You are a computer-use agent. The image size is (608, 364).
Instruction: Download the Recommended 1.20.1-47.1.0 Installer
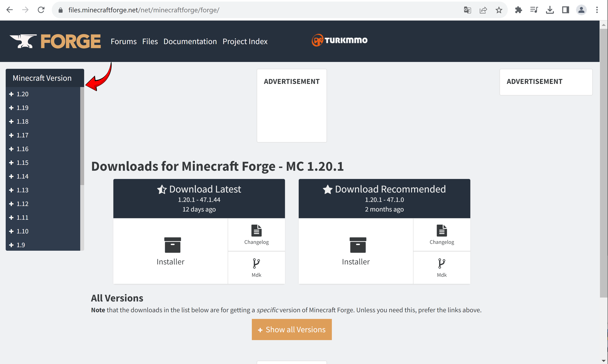click(356, 251)
